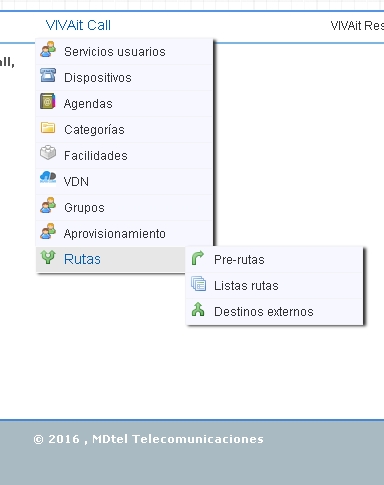Click the VDN cloud icon

pos(48,177)
